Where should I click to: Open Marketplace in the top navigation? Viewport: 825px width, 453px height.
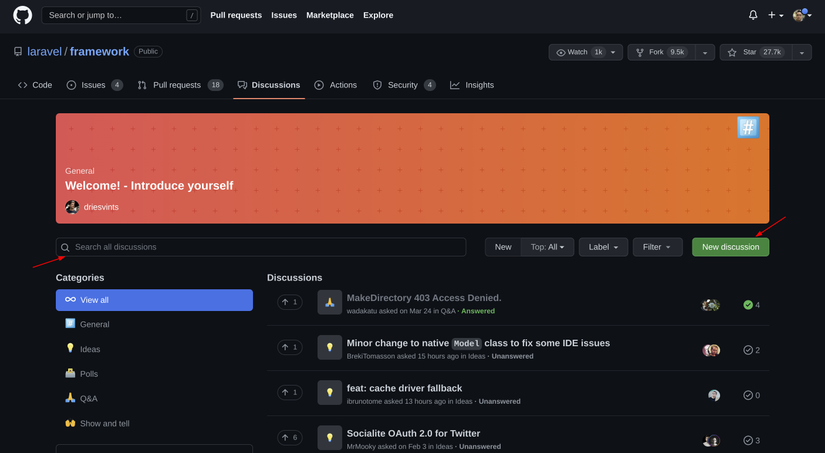click(330, 15)
